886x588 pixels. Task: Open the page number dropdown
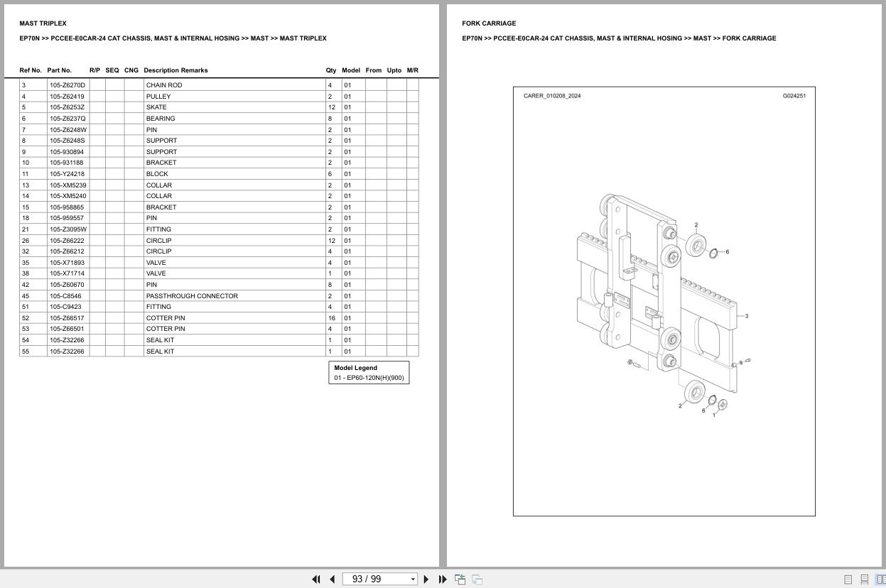413,579
